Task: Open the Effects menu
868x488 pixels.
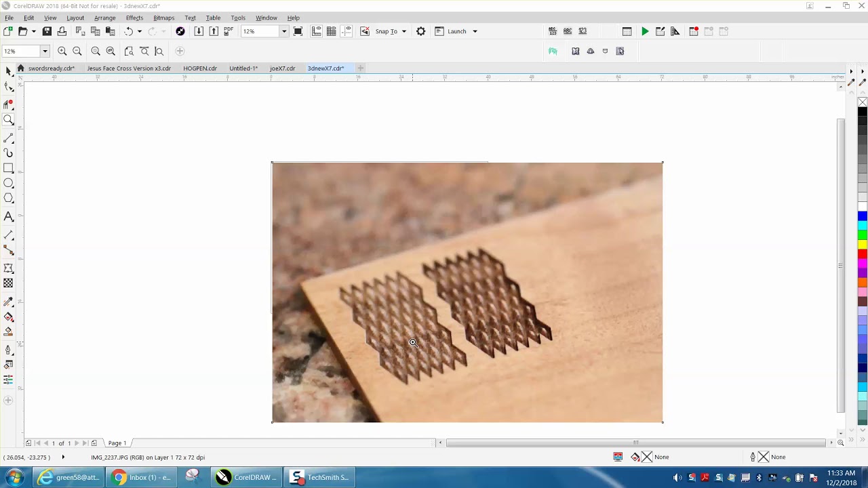Action: point(134,18)
